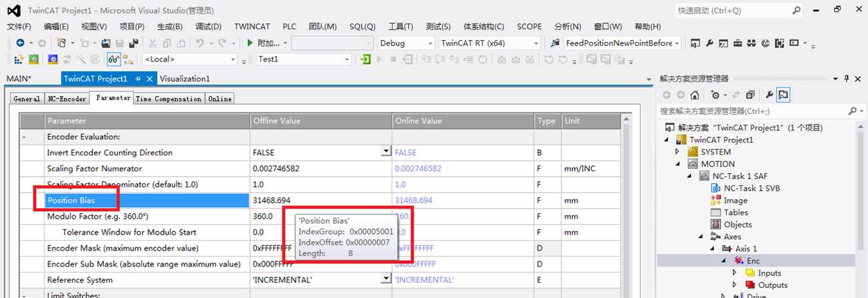Select the NC-Task 1 SVB tree item

point(751,188)
